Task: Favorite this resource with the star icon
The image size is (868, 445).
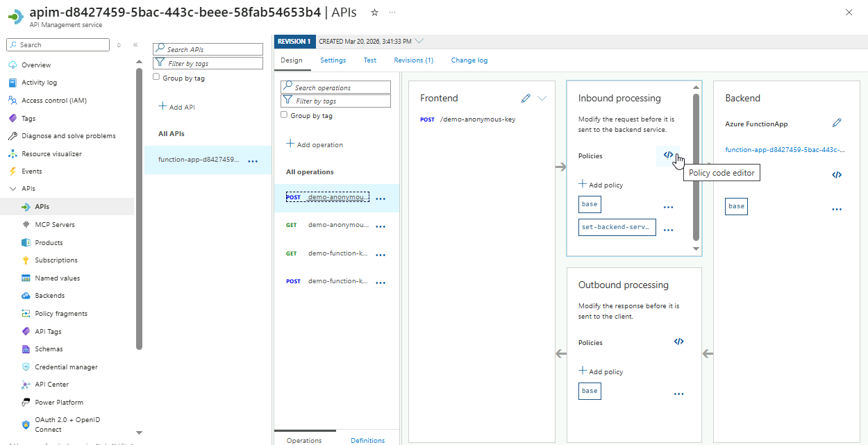Action: click(375, 12)
